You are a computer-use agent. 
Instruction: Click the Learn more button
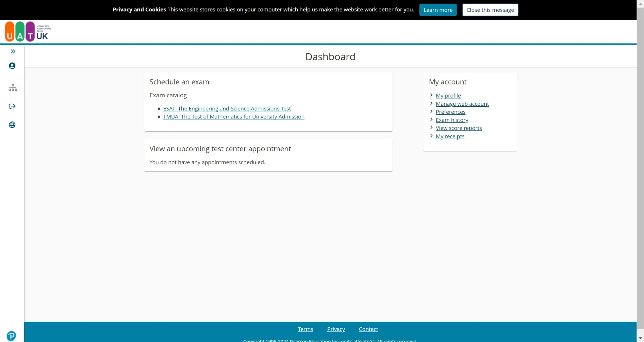438,10
